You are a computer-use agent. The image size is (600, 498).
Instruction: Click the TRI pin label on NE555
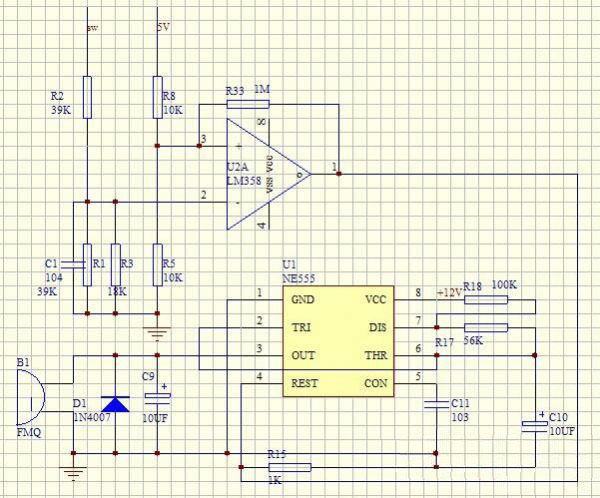pyautogui.click(x=302, y=328)
